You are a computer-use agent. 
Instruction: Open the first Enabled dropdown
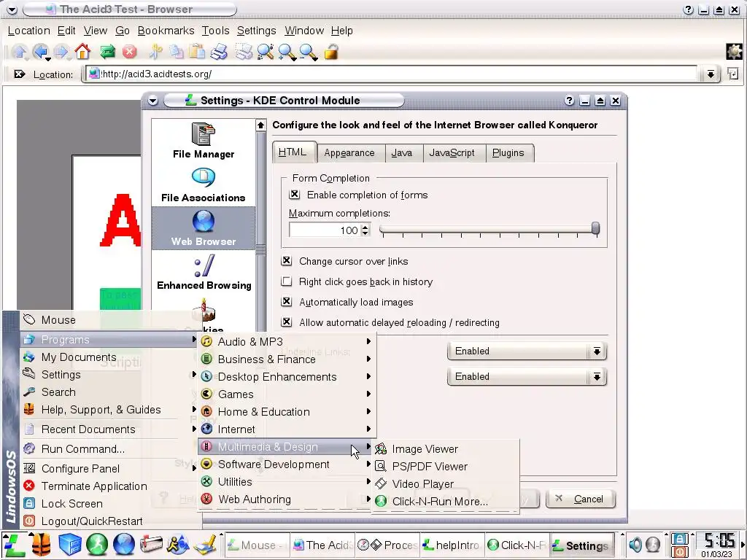pyautogui.click(x=527, y=351)
